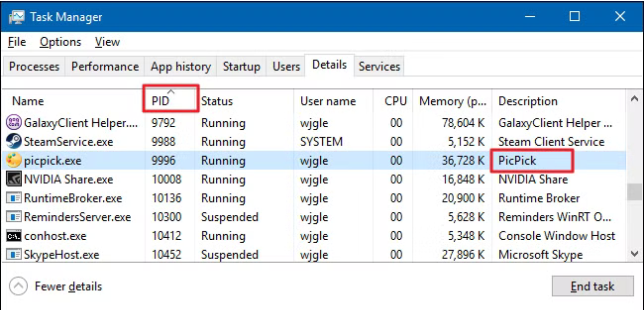This screenshot has height=310, width=644.
Task: Select SkypeHost.exe process name
Action: [62, 255]
